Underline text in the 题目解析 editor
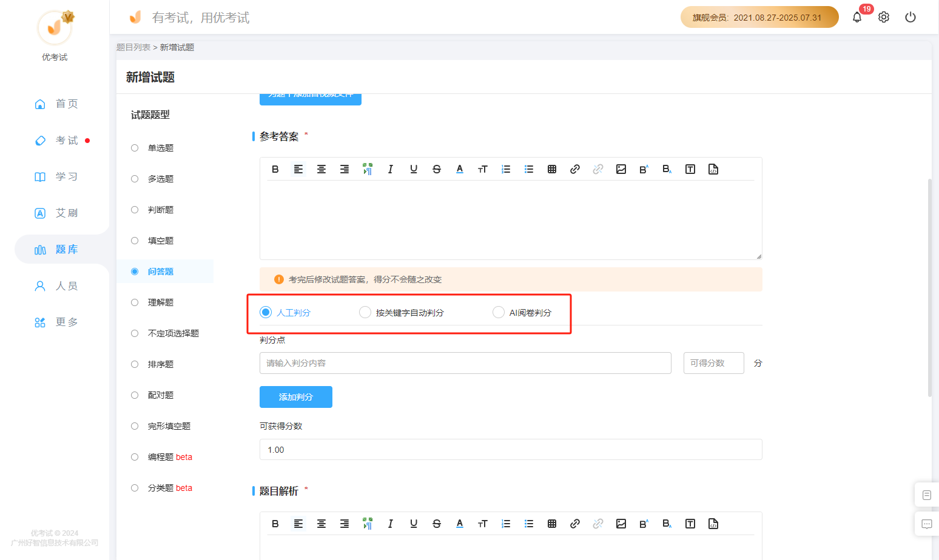This screenshot has height=560, width=939. 414,524
